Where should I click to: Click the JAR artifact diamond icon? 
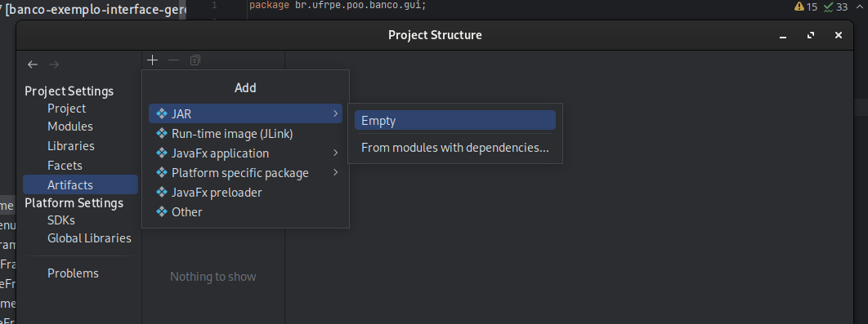pyautogui.click(x=162, y=114)
